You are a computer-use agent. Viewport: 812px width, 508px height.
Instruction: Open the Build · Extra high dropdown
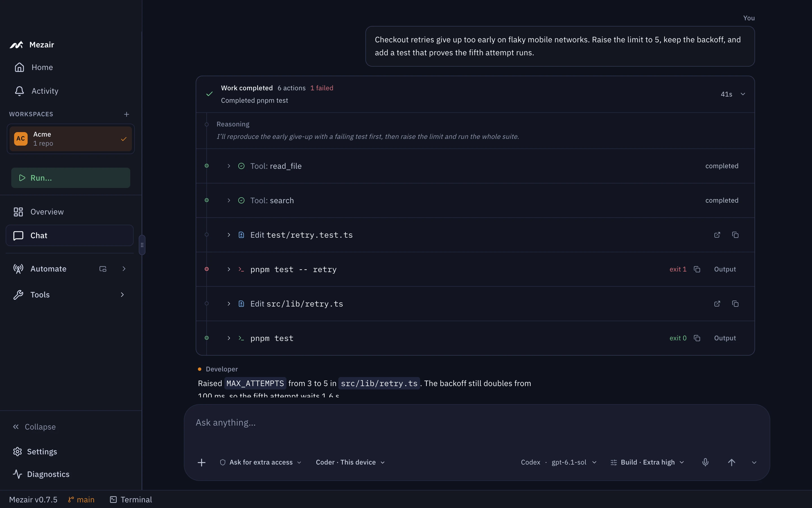(x=647, y=462)
